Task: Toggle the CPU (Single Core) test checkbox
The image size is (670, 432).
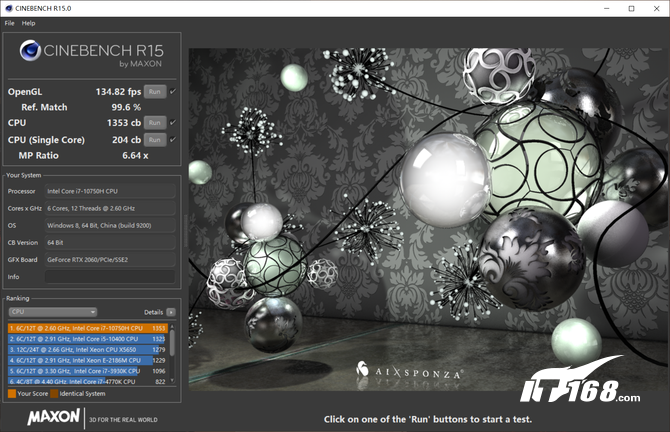Action: click(x=173, y=139)
